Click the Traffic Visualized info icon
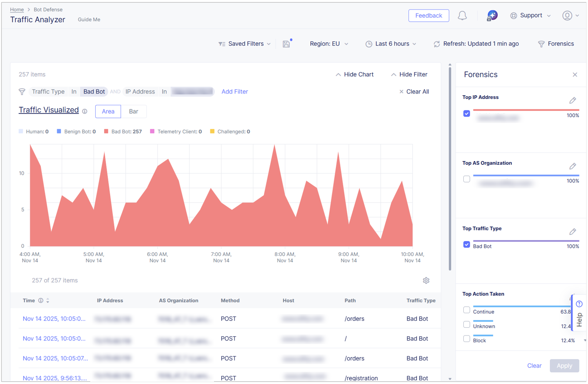 (x=85, y=111)
